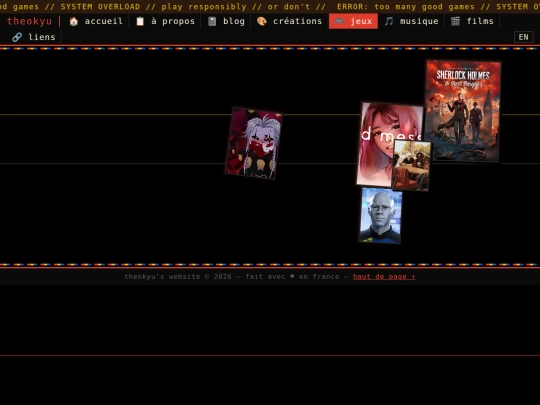Click the notebook icon beside blog
The width and height of the screenshot is (540, 405).
coord(212,21)
